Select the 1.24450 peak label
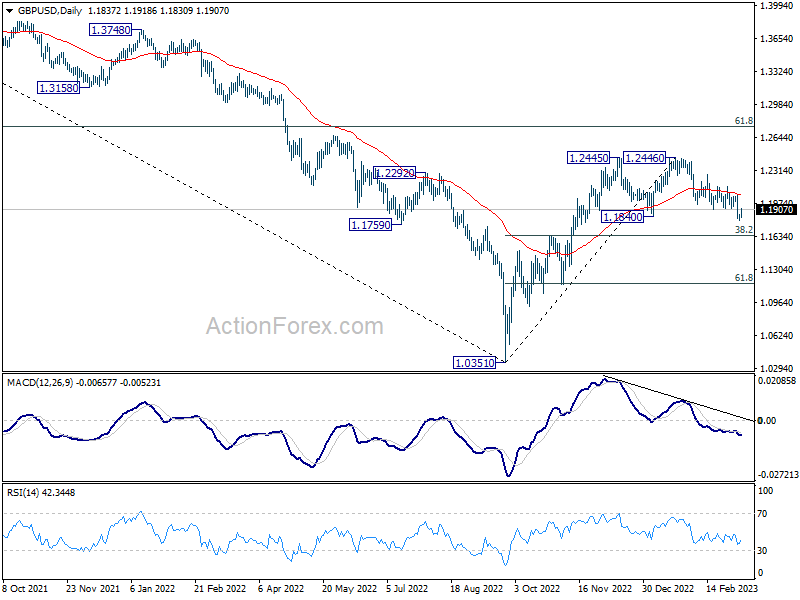Image resolution: width=800 pixels, height=600 pixels. click(587, 157)
